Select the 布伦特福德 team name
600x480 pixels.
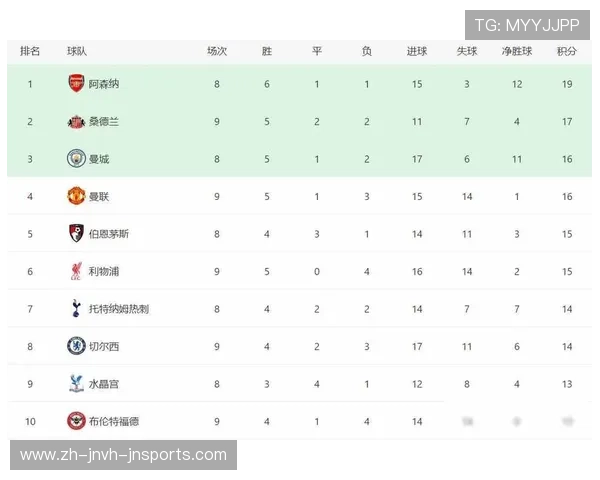click(114, 421)
